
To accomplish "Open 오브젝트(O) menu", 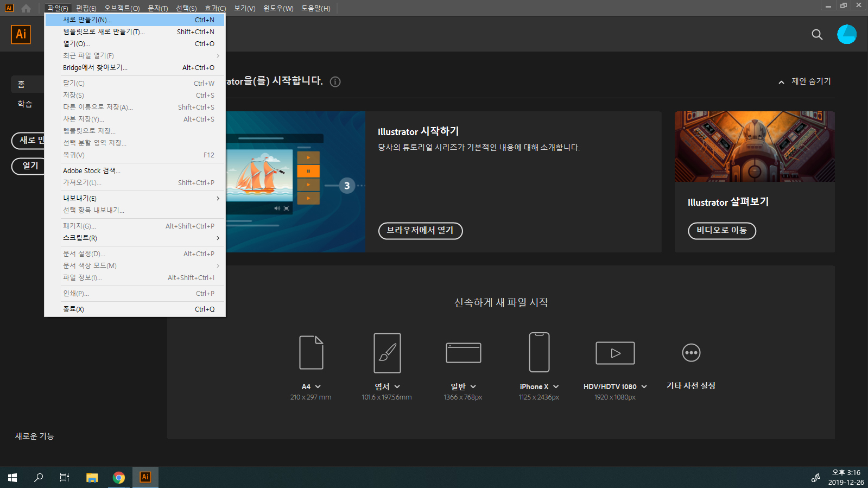I will tap(122, 8).
